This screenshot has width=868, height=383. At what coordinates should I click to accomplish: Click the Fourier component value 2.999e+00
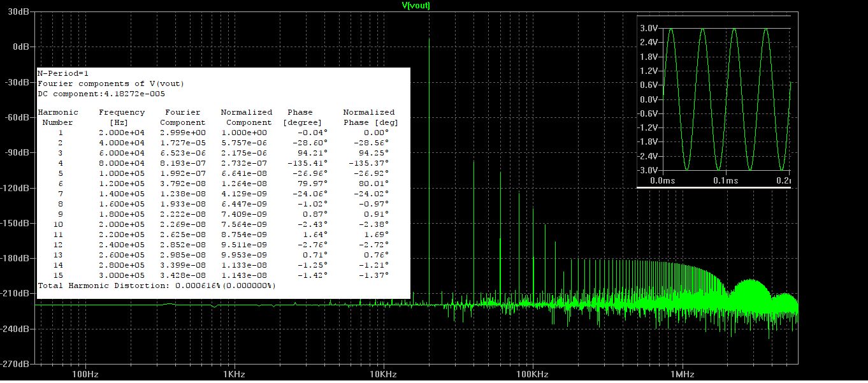click(x=183, y=133)
